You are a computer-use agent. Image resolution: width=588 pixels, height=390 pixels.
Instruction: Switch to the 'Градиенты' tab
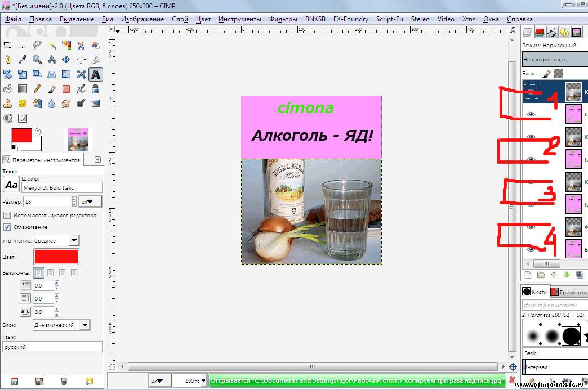point(569,292)
